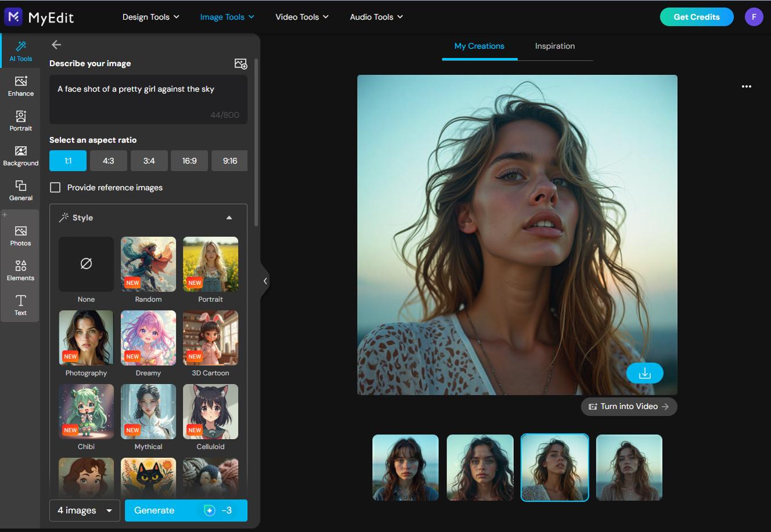771x532 pixels.
Task: Open the ellipsis options menu
Action: coord(746,86)
